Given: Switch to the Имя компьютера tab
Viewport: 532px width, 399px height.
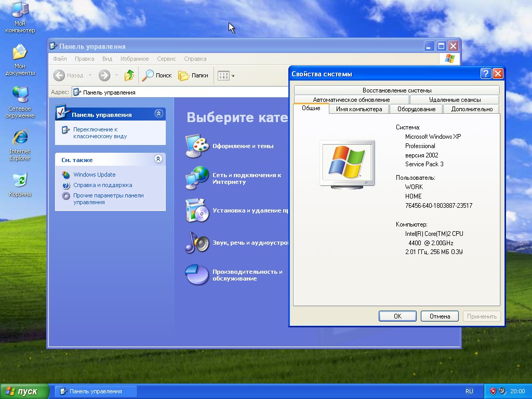Looking at the screenshot, I should (x=359, y=109).
